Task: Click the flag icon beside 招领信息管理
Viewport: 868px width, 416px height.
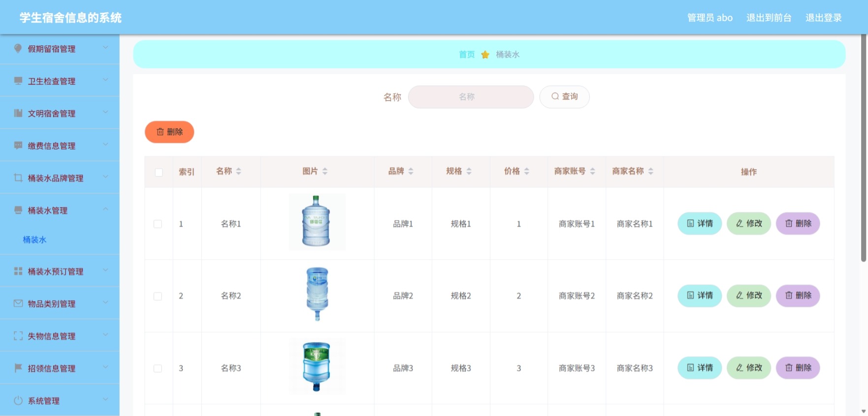Action: click(x=18, y=368)
